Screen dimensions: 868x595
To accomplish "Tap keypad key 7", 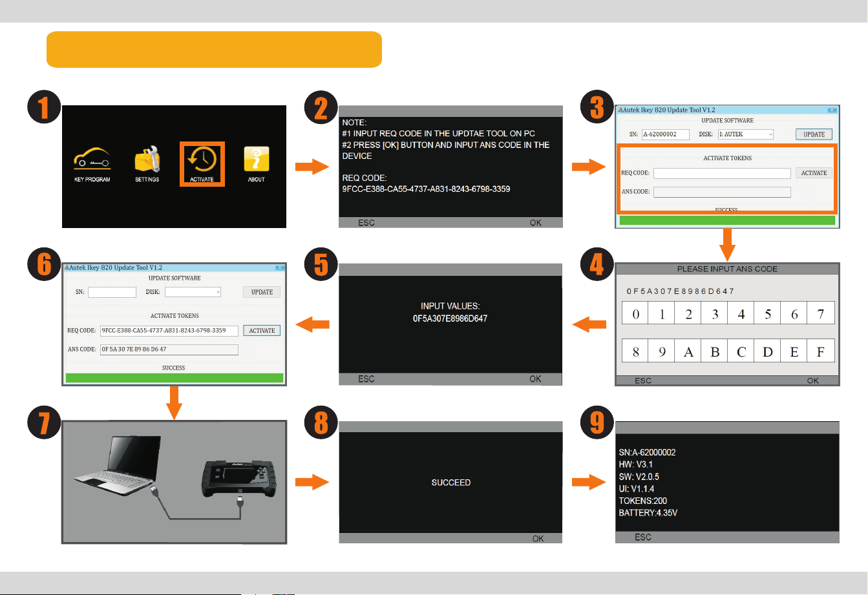I will [x=821, y=313].
